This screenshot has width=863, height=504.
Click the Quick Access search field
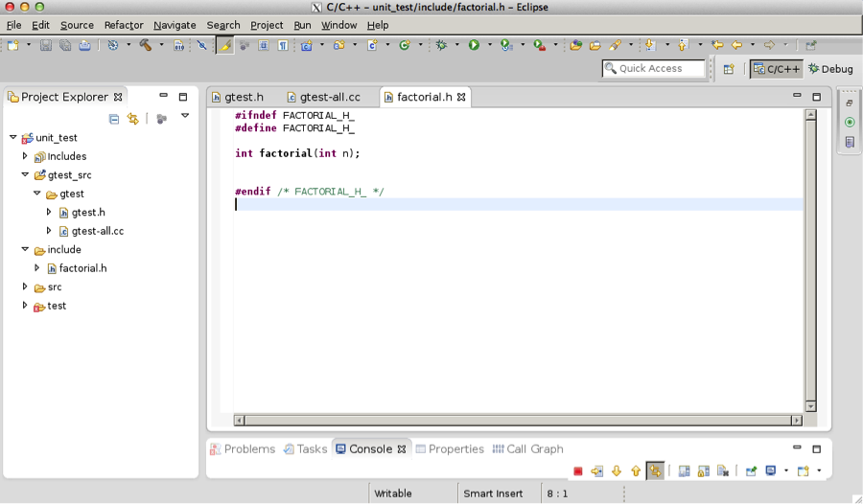click(653, 68)
